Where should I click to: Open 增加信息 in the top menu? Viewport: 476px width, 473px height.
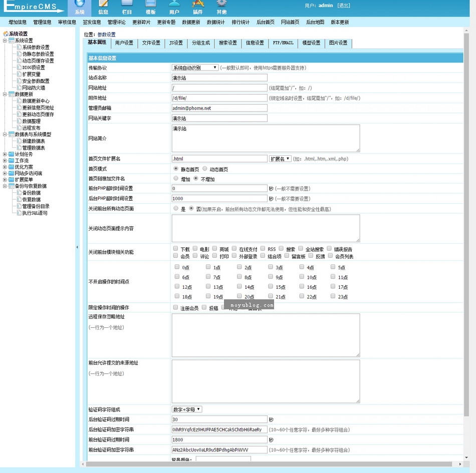coord(18,22)
